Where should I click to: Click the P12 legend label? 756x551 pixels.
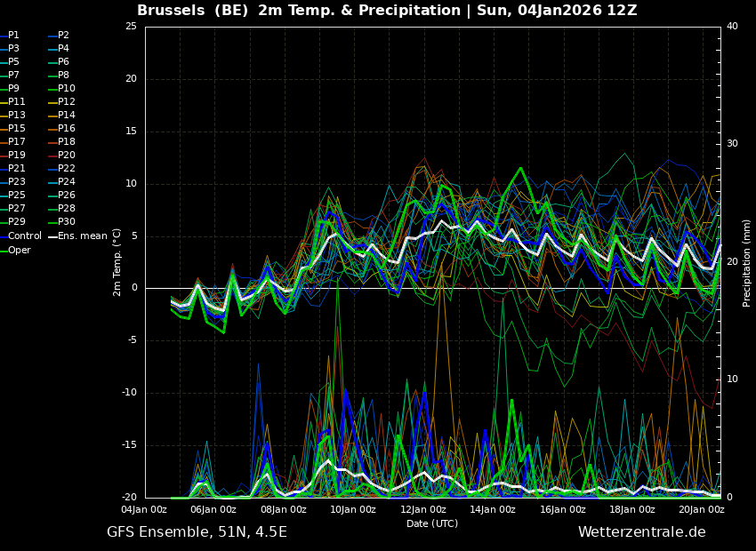(x=67, y=101)
